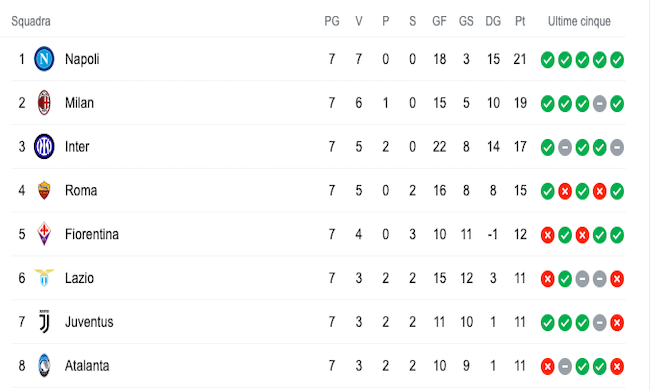The image size is (650, 390).
Task: Click the Fiorentina club crest
Action: click(x=44, y=234)
